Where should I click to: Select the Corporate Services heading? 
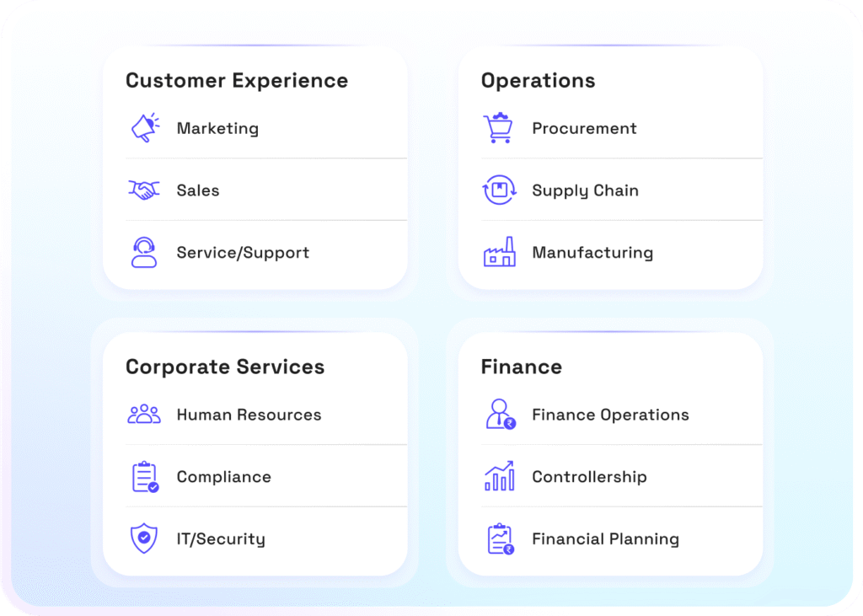pos(225,367)
